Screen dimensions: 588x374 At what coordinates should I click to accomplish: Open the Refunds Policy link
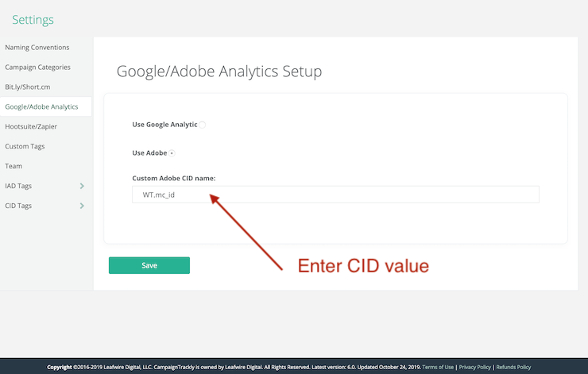point(513,367)
